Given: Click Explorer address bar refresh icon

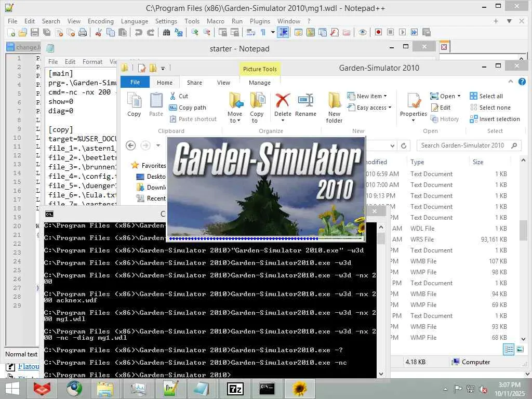Looking at the screenshot, I should click(404, 145).
